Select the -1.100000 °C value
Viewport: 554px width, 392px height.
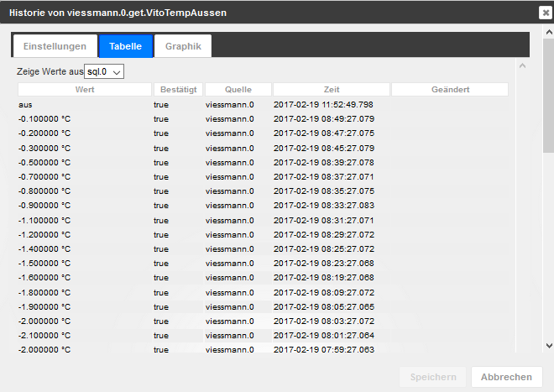click(x=44, y=221)
